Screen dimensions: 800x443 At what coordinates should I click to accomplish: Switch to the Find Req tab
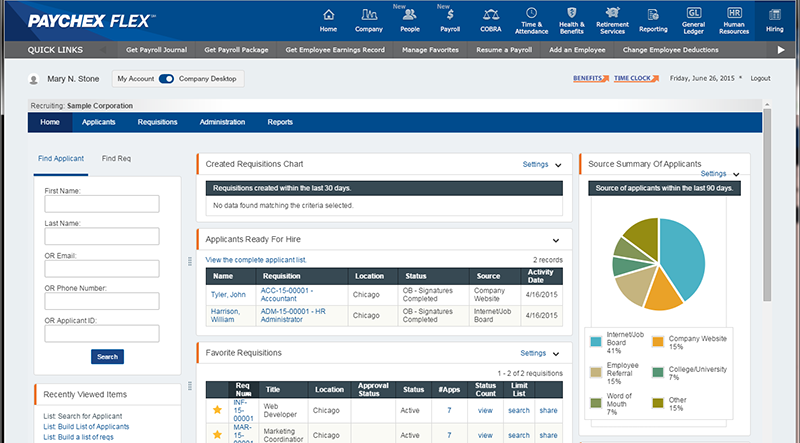pyautogui.click(x=116, y=158)
